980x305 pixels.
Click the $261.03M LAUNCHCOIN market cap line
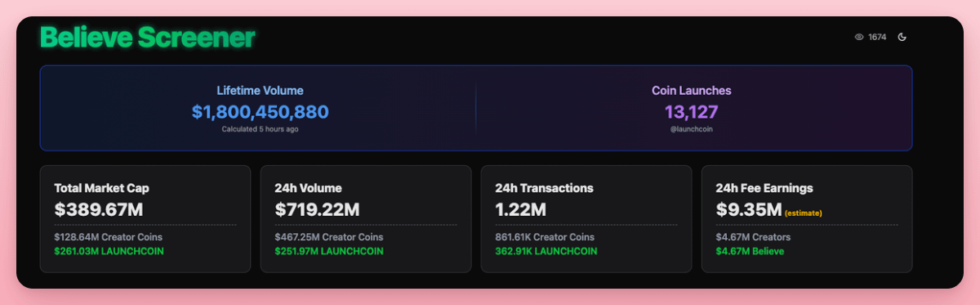pos(109,251)
